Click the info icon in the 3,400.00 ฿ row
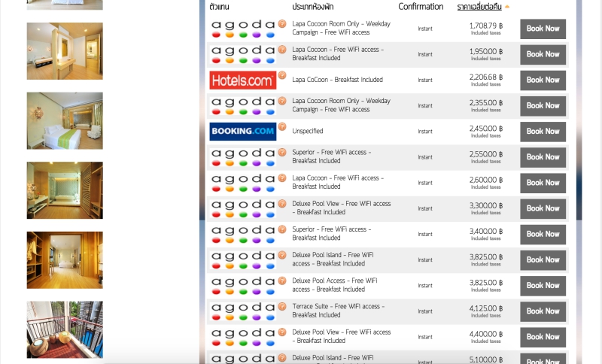The height and width of the screenshot is (364, 602). pyautogui.click(x=282, y=229)
